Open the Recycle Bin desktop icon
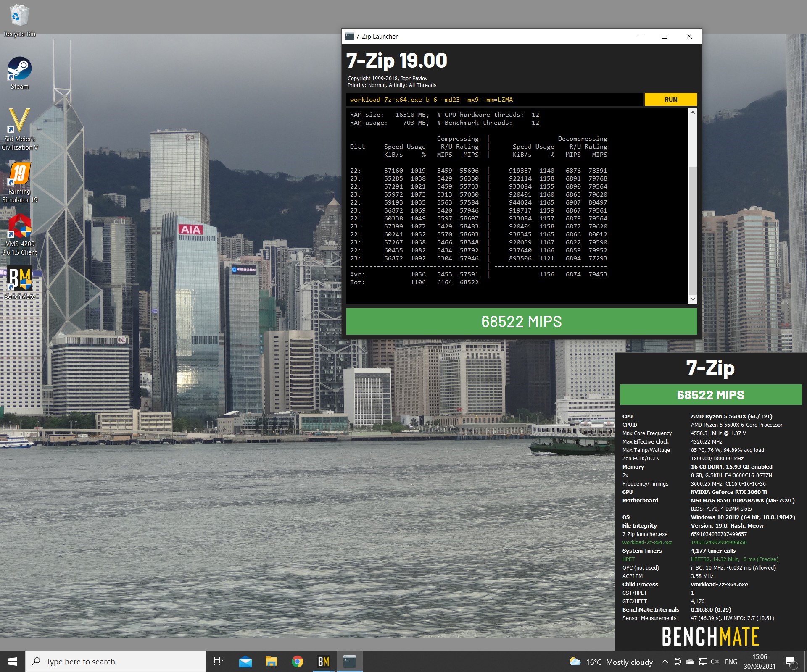Viewport: 807px width, 672px height. (x=19, y=21)
